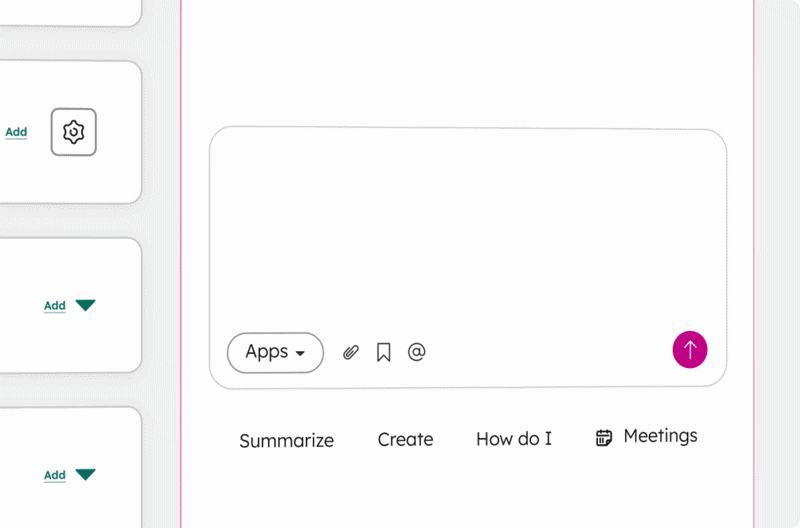
Task: Open the Apps dropdown selector
Action: click(275, 353)
